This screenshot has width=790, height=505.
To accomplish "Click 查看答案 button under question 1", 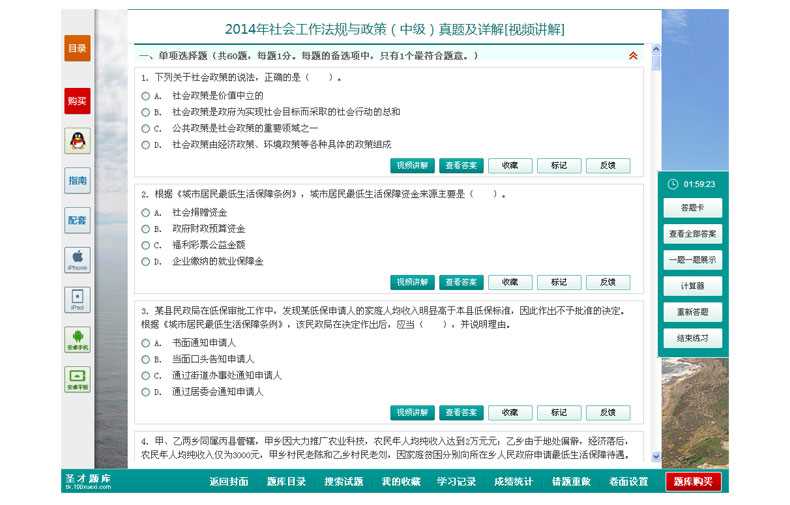I will click(x=461, y=165).
